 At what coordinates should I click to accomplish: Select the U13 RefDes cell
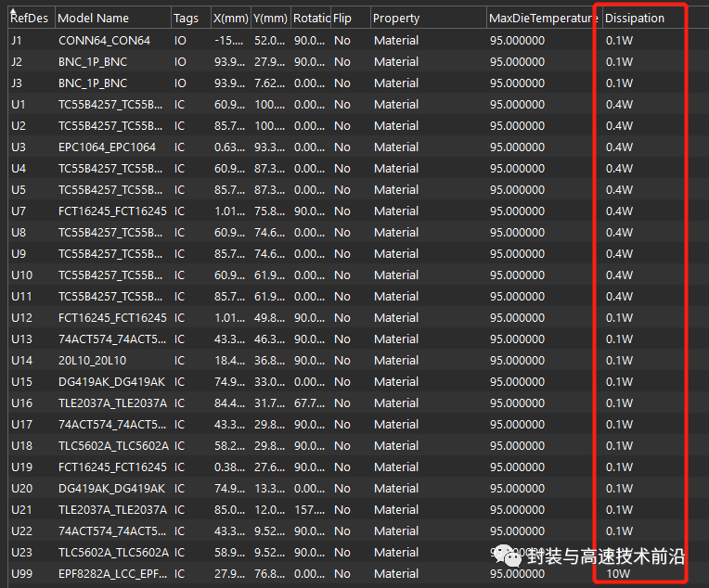coord(21,339)
